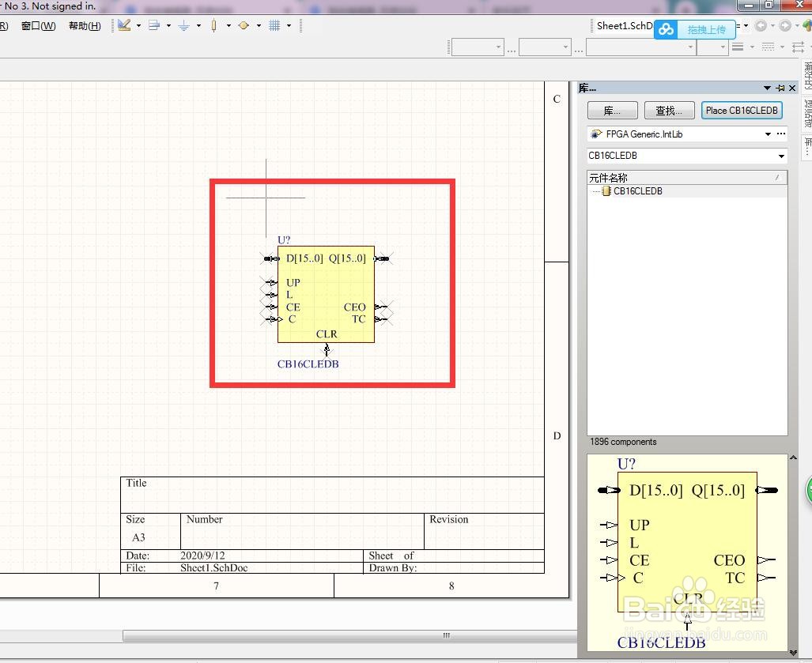Expand the alignment tools dropdown arrow
The height and width of the screenshot is (663, 812).
(168, 25)
